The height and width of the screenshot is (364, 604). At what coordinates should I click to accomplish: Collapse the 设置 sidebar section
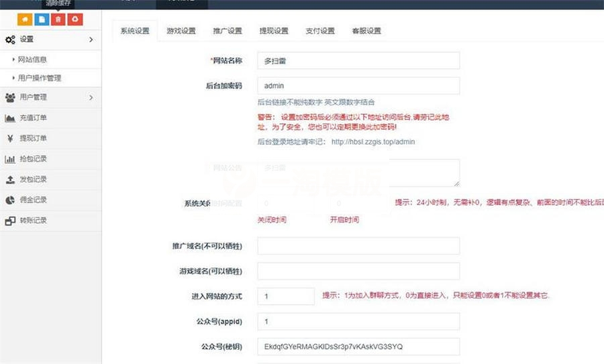pos(50,40)
